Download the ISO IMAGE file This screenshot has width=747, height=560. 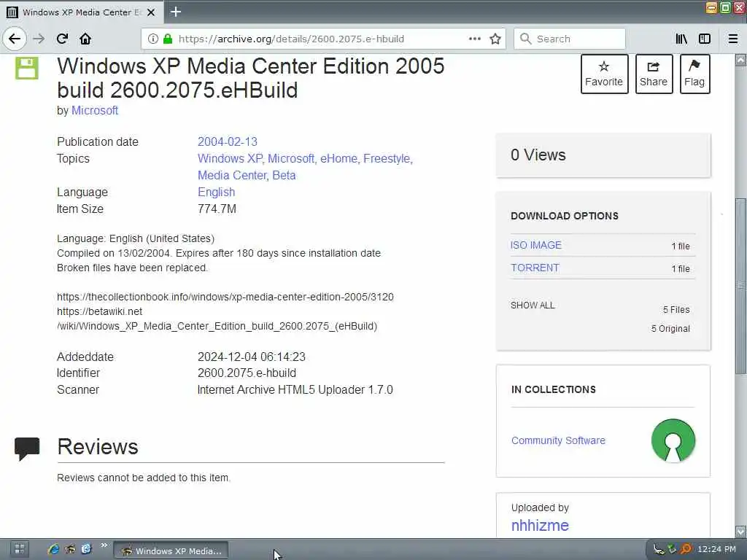tap(536, 245)
